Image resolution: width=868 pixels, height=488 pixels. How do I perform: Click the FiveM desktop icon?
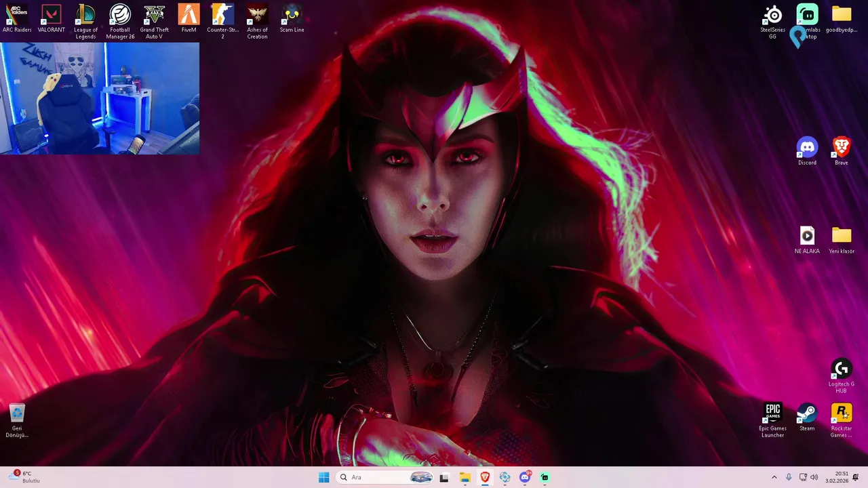189,20
